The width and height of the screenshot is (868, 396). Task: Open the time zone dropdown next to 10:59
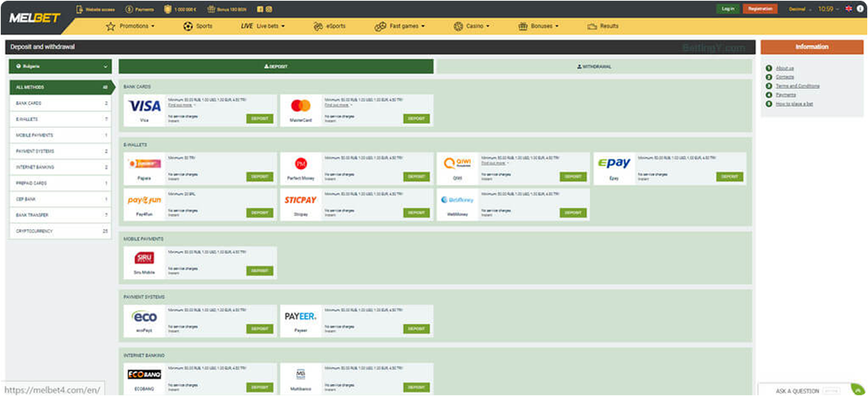[838, 9]
